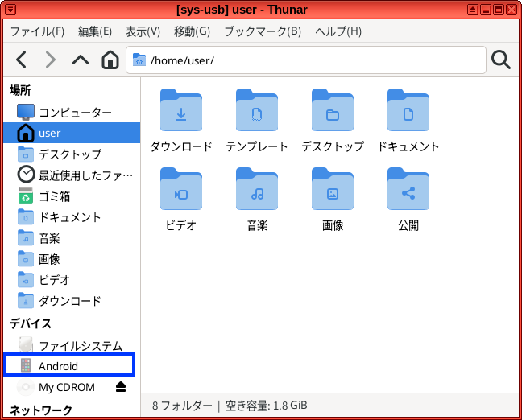Image resolution: width=522 pixels, height=420 pixels.
Task: Open the ダウンロード folder in main view
Action: pyautogui.click(x=181, y=121)
